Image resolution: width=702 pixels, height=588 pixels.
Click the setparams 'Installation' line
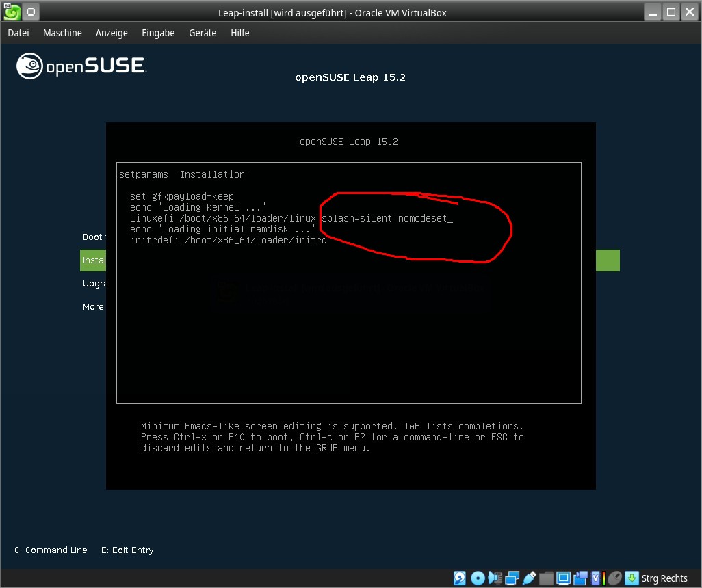[x=185, y=174]
